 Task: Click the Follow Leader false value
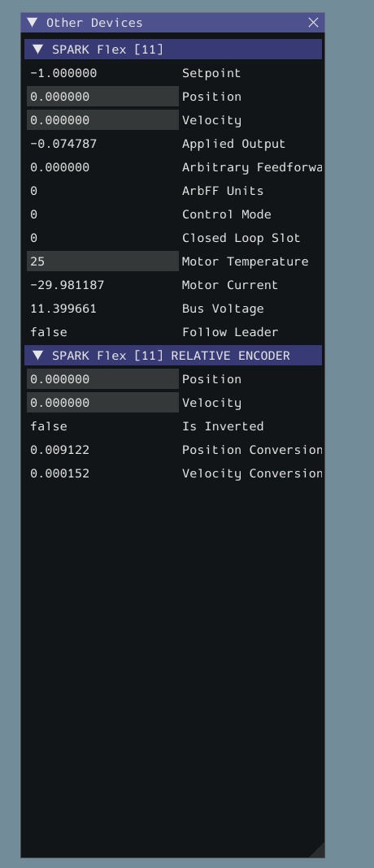pyautogui.click(x=49, y=332)
